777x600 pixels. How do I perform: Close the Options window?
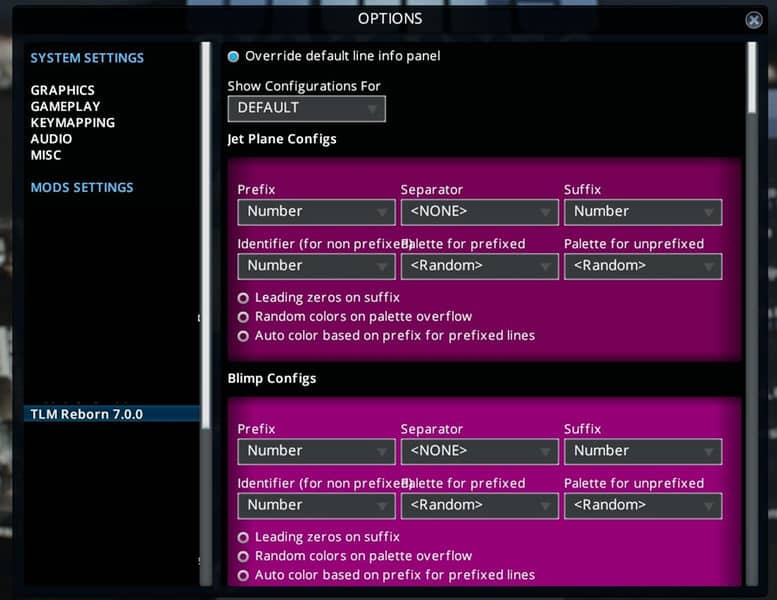tap(754, 20)
